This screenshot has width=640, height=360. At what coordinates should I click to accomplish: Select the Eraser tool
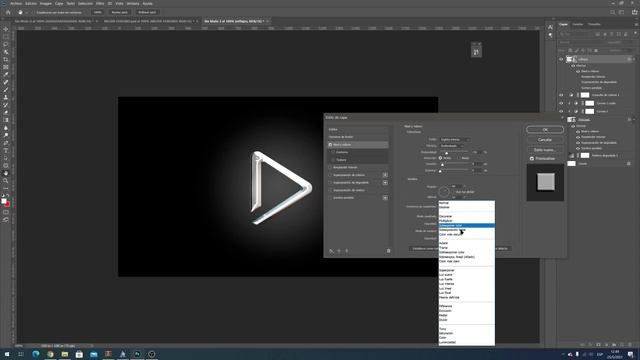(6, 113)
